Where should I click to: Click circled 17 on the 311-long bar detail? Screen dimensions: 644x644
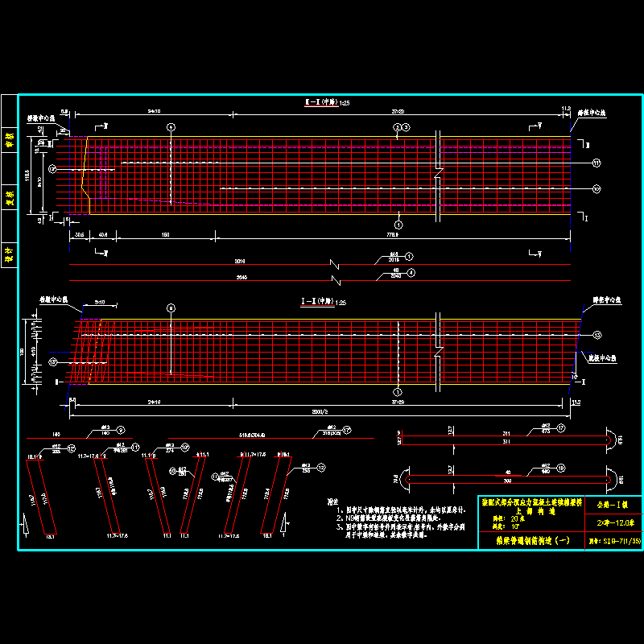coord(561,428)
